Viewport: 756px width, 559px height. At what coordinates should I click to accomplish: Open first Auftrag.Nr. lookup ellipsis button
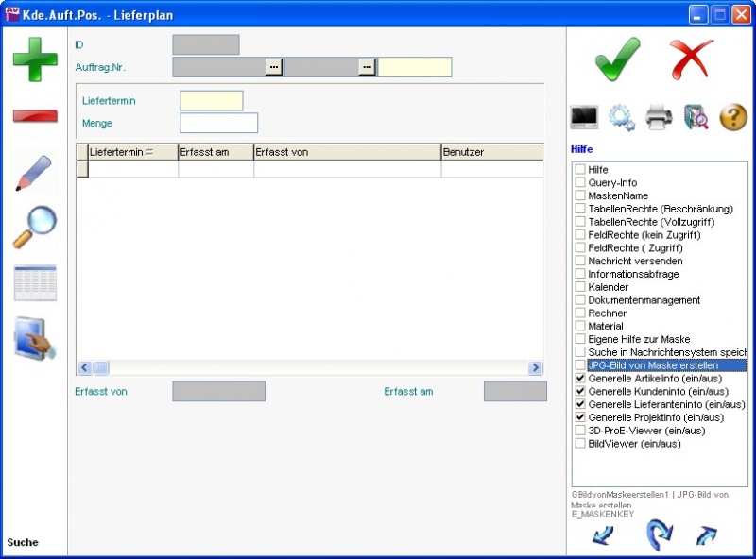coord(274,67)
